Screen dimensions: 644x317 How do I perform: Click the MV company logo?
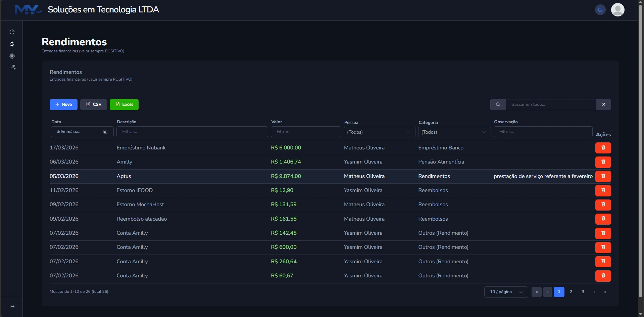click(28, 10)
